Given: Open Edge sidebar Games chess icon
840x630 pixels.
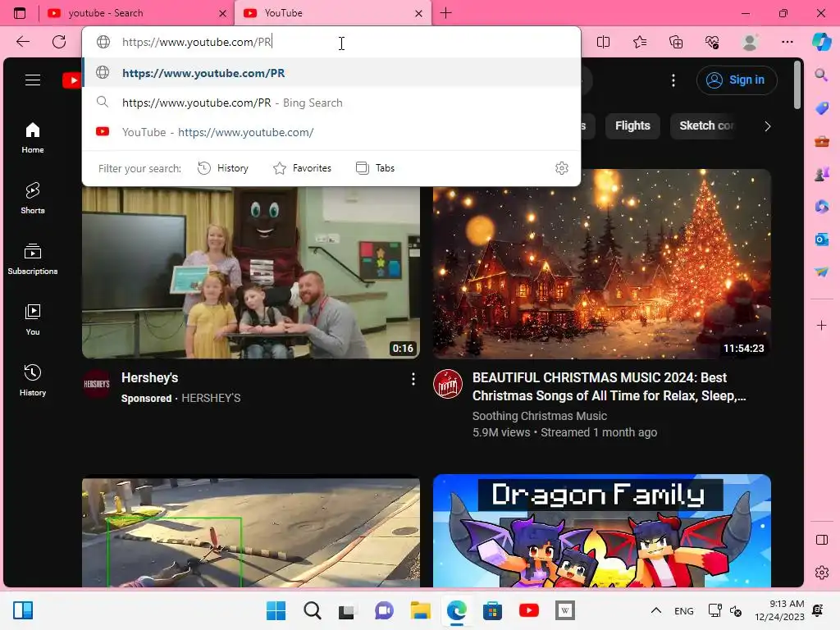Looking at the screenshot, I should click(821, 174).
